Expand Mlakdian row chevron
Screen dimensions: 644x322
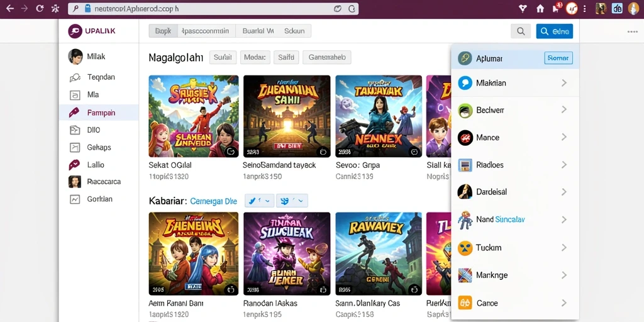coord(564,83)
